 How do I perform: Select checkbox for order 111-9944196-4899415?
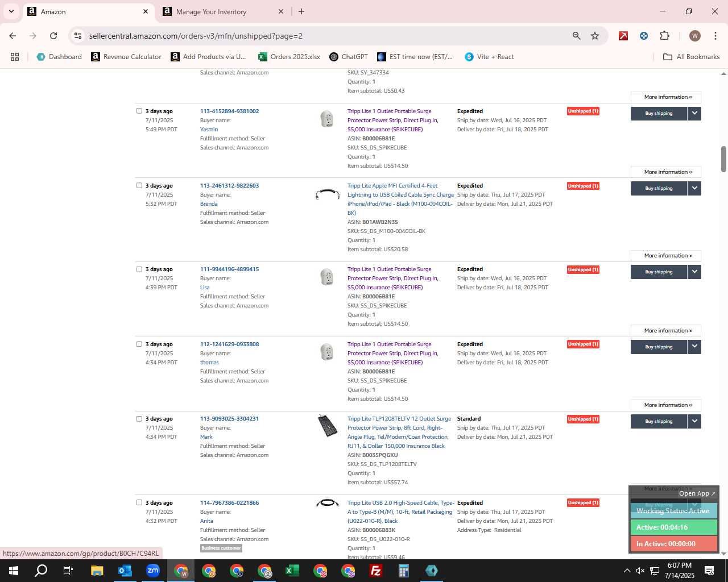tap(139, 269)
